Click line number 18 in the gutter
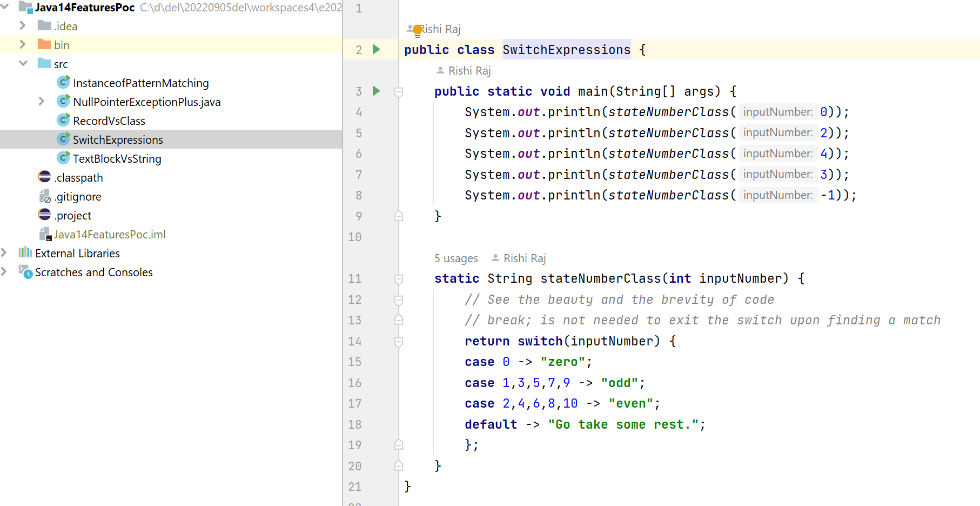 (x=354, y=424)
